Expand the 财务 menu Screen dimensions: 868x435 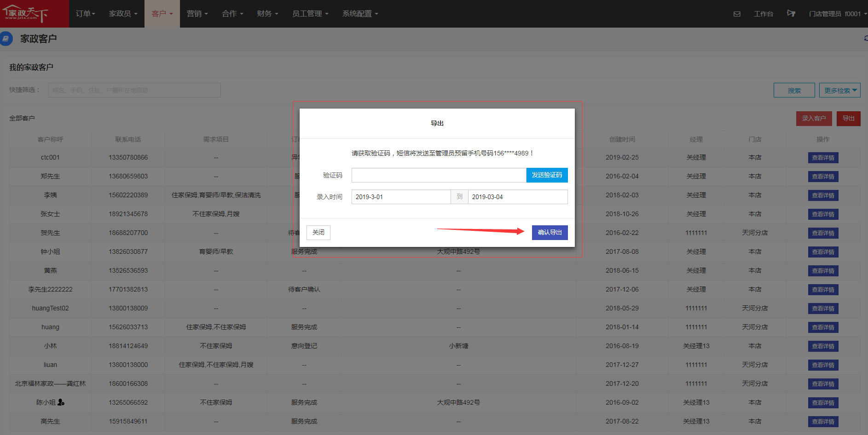click(267, 14)
